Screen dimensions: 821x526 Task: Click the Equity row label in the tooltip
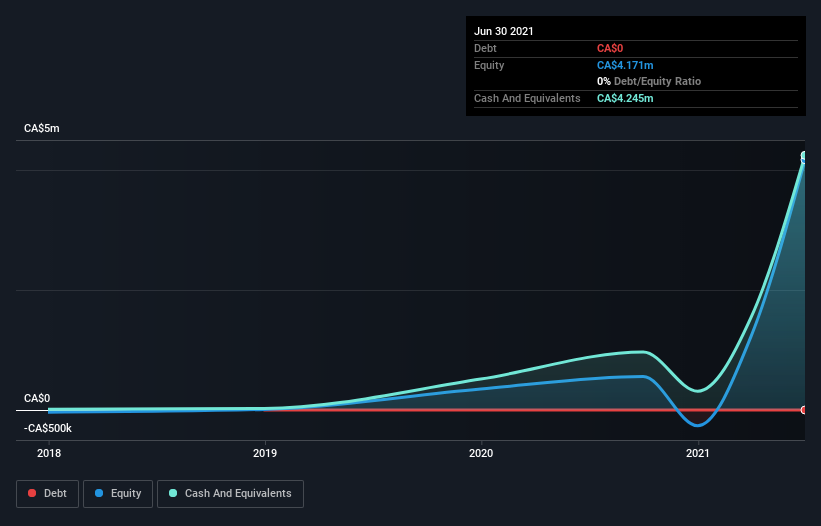point(489,65)
